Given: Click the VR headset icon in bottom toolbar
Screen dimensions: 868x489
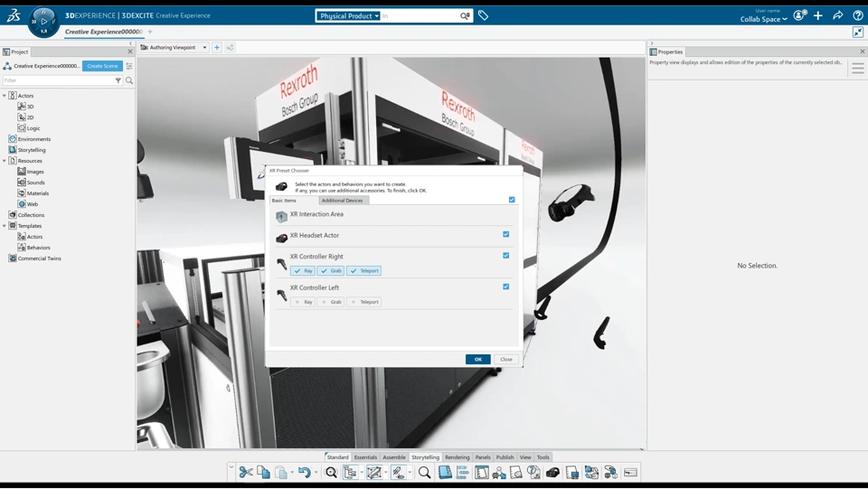Looking at the screenshot, I should tap(552, 473).
